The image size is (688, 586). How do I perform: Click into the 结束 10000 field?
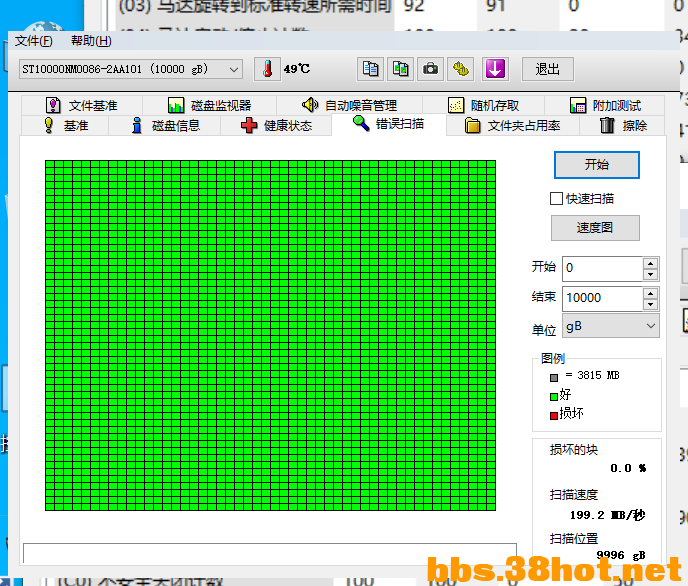tap(603, 298)
